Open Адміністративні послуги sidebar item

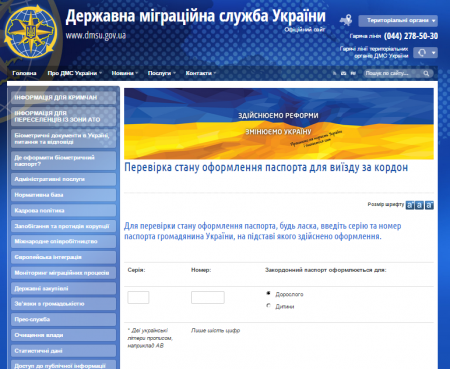click(63, 179)
